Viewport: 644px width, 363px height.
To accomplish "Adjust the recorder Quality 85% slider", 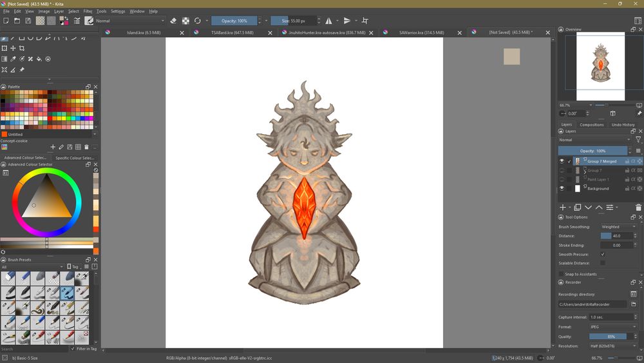I will tap(611, 337).
